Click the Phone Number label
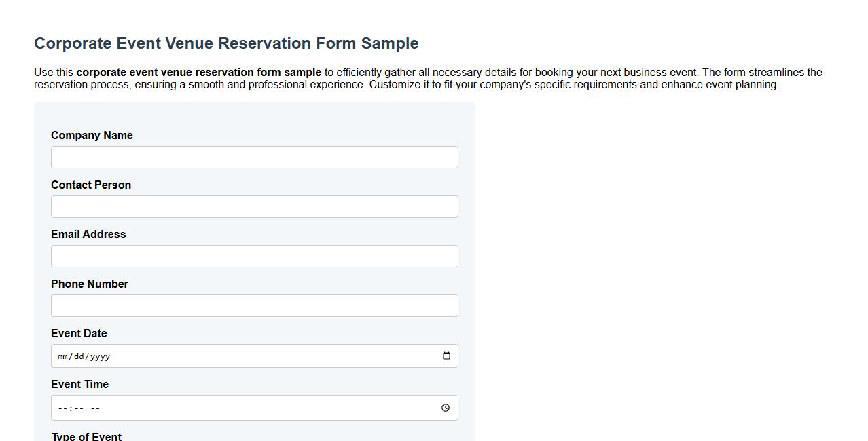This screenshot has width=868, height=441. (89, 284)
